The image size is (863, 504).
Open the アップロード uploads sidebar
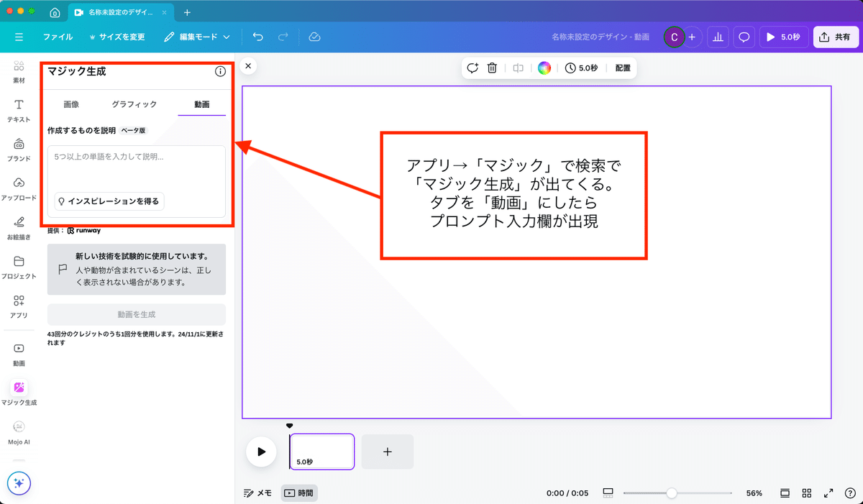pos(19,189)
